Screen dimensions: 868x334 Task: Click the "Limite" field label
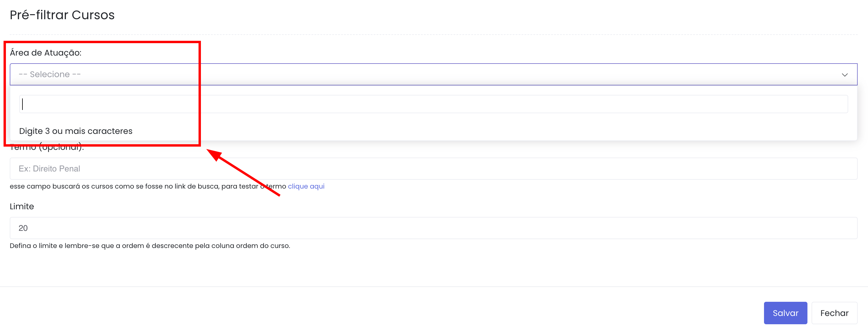pos(22,206)
